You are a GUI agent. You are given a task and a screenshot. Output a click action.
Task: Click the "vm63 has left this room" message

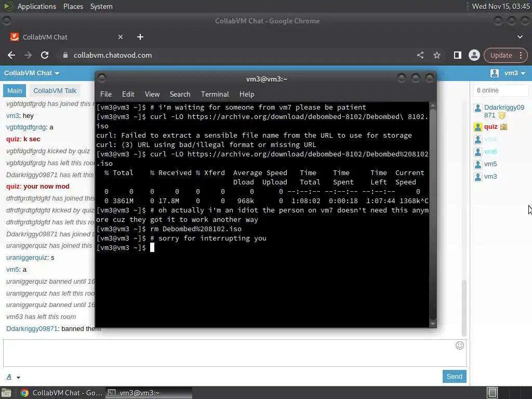point(41,317)
